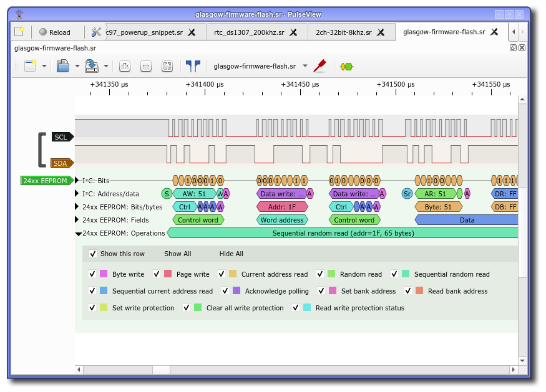The image size is (546, 392).
Task: Toggle Read write protection status checkbox
Action: coord(296,307)
